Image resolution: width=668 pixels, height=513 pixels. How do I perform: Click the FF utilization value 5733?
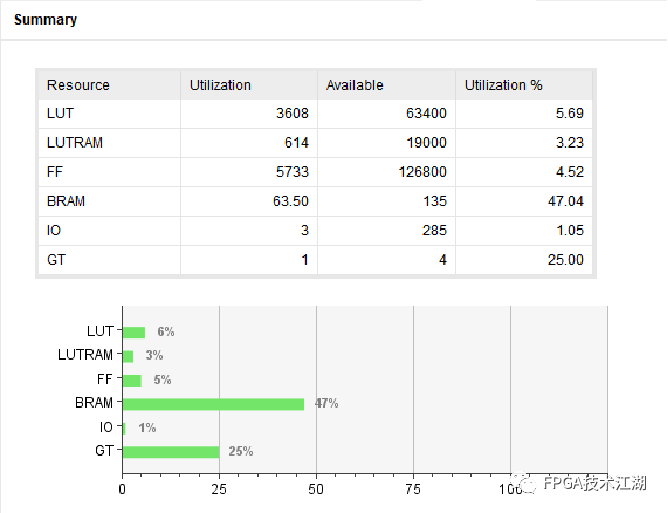(x=291, y=172)
